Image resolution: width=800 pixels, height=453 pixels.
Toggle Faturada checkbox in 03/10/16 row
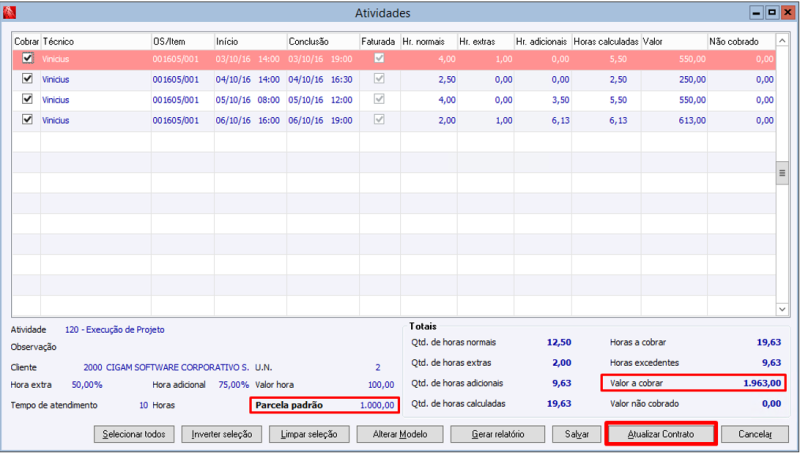click(379, 58)
